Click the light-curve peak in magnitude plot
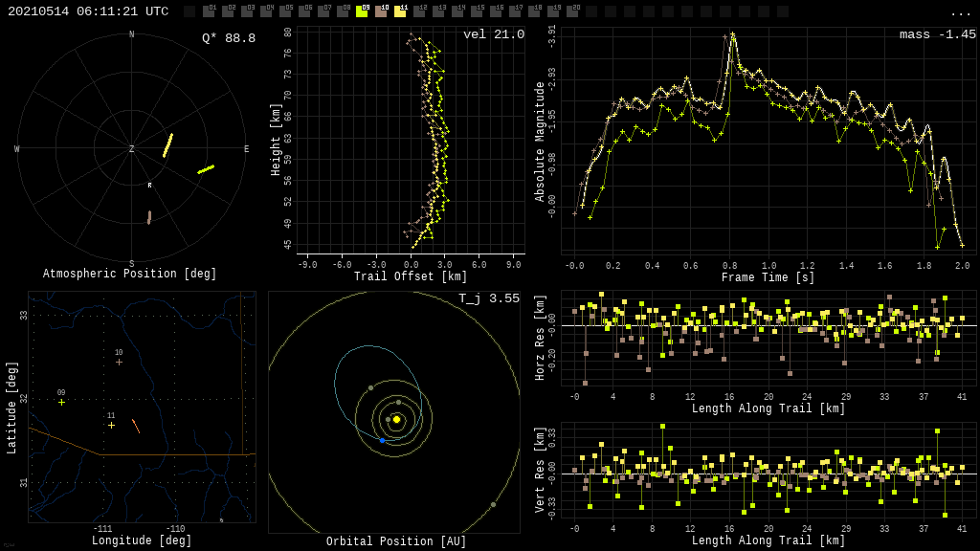 [x=732, y=36]
